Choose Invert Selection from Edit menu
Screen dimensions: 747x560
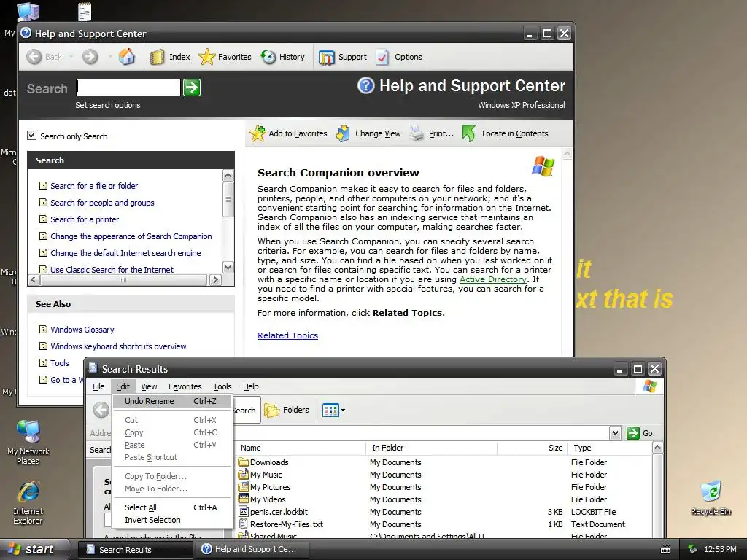pos(172,520)
